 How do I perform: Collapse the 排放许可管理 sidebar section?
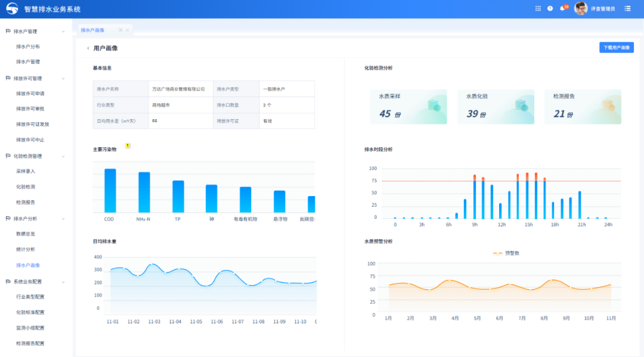[x=63, y=79]
